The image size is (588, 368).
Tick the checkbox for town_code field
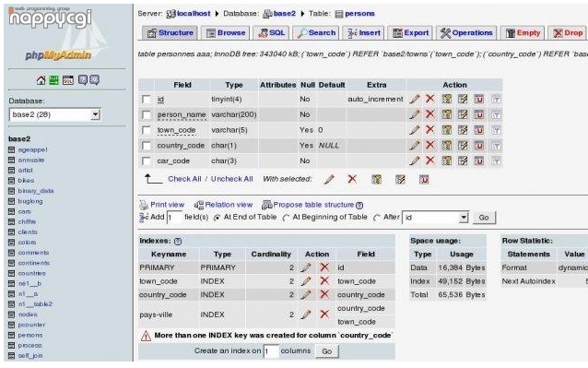147,130
